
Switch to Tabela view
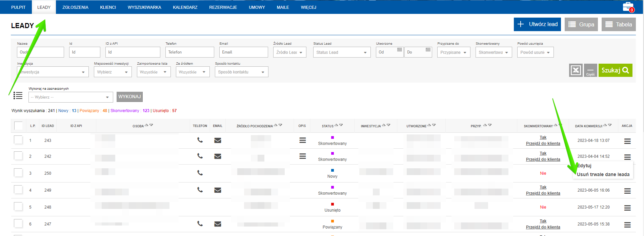[x=619, y=24]
